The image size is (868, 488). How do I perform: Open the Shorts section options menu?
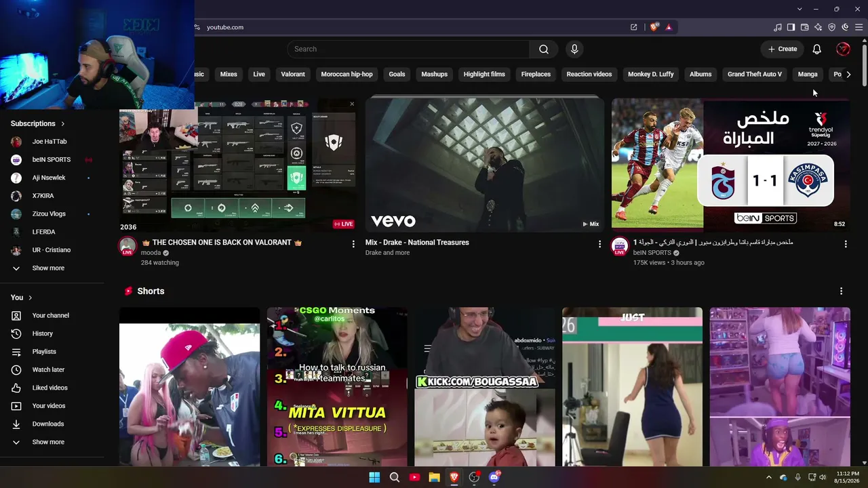tap(841, 291)
